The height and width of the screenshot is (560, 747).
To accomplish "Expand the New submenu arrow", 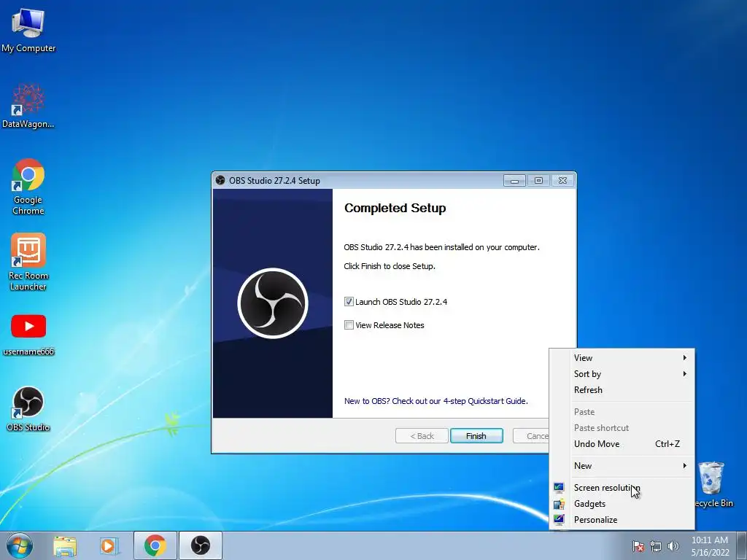I will tap(684, 466).
